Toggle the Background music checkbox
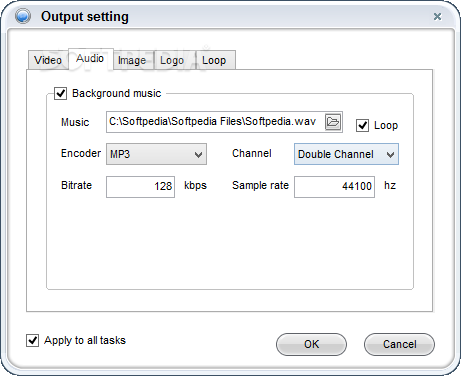 60,93
